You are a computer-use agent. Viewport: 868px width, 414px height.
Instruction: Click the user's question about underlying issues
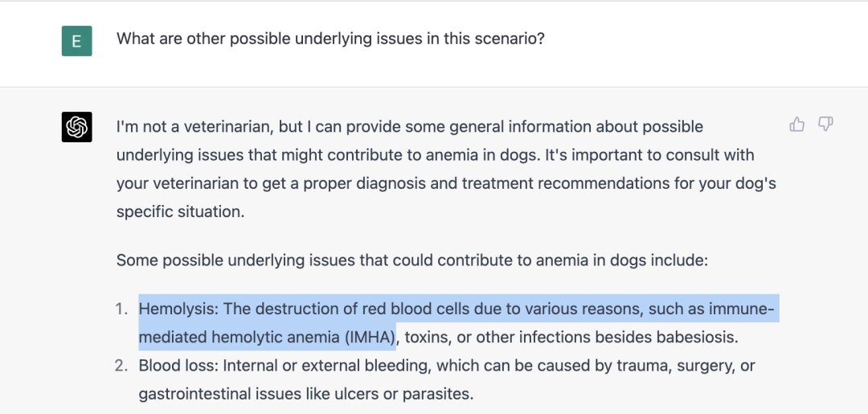(330, 39)
